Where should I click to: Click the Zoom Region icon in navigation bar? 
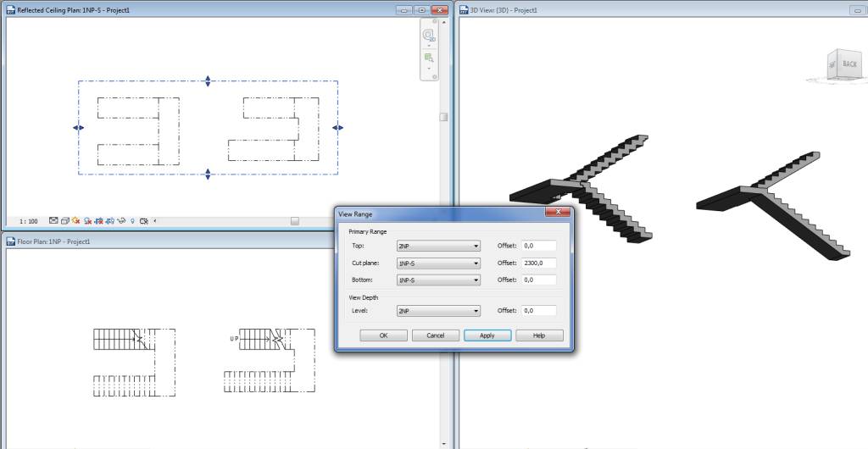tap(429, 58)
